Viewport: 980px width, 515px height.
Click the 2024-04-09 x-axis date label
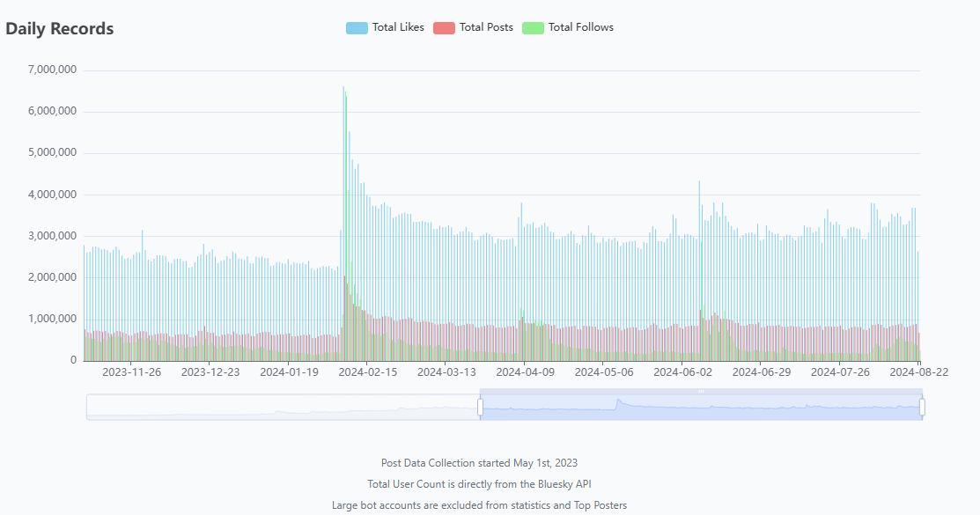(525, 372)
